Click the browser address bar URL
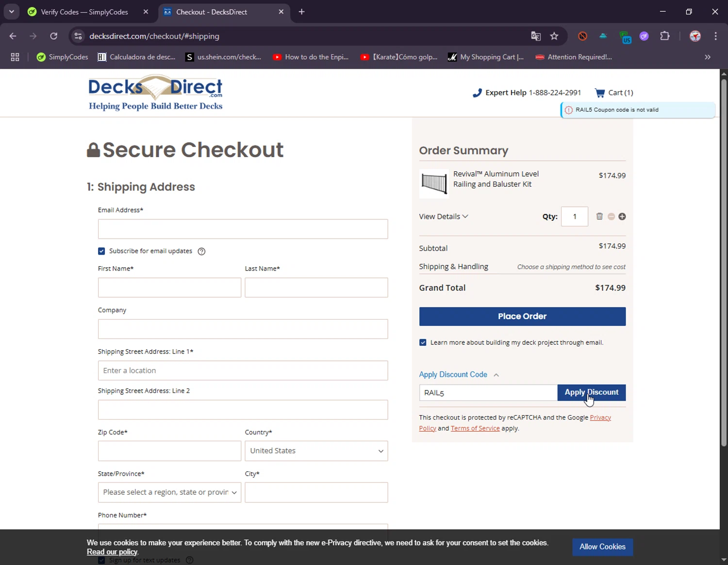728x565 pixels. pyautogui.click(x=154, y=36)
